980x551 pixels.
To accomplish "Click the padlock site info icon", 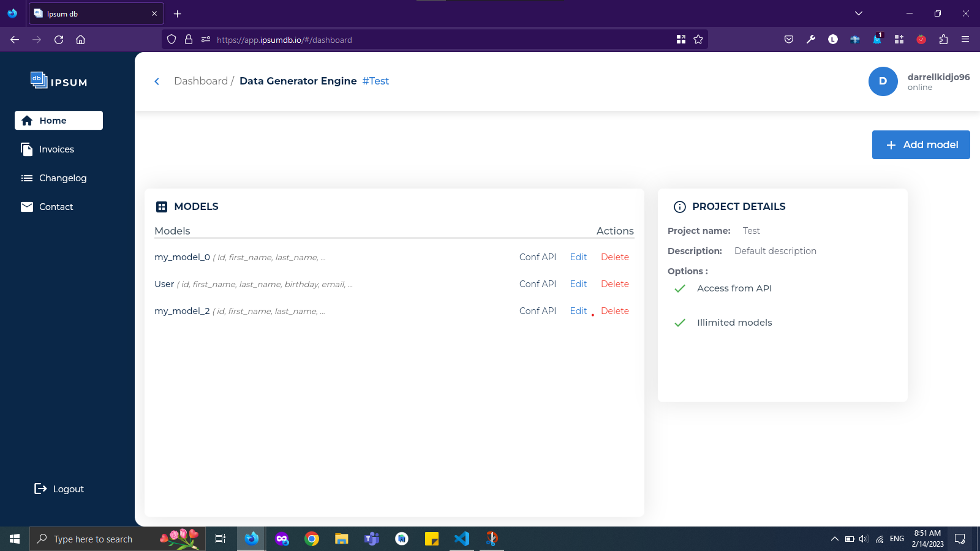I will pos(189,40).
